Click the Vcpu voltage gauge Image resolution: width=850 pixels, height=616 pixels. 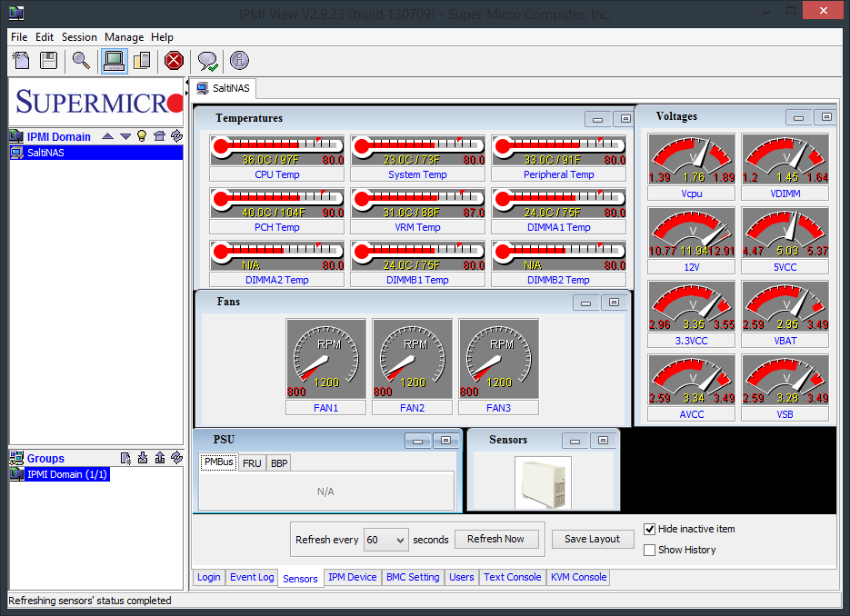[691, 159]
